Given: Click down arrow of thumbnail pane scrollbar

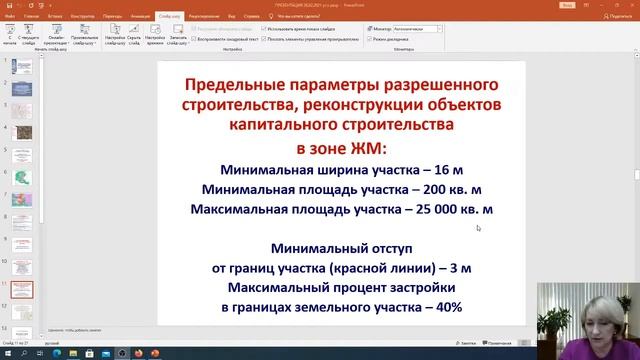Looking at the screenshot, I should (41, 336).
